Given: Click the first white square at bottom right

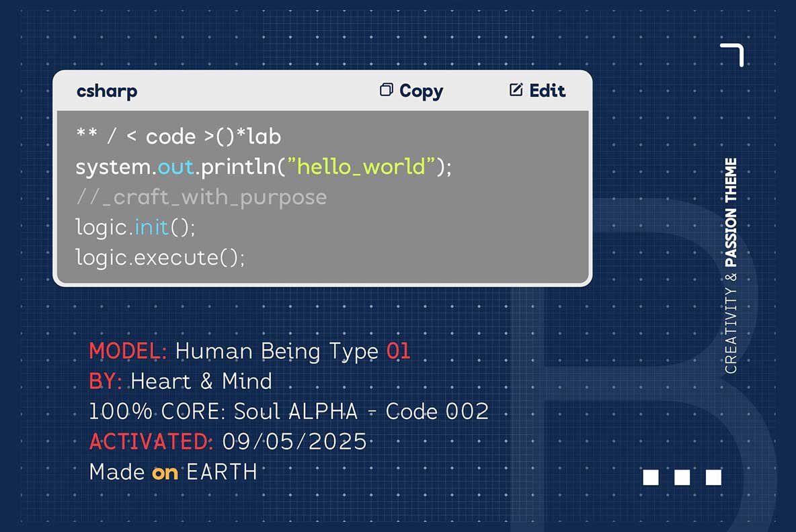Looking at the screenshot, I should tap(650, 477).
